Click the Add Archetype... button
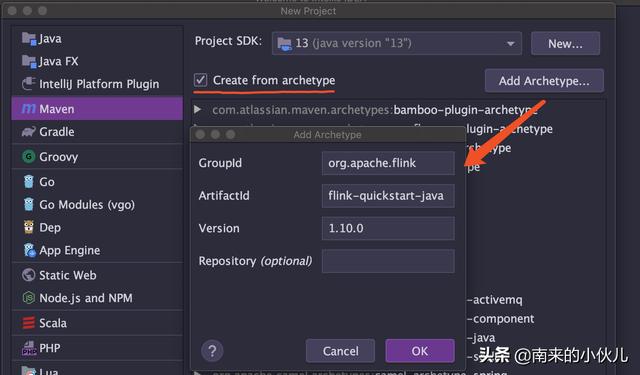Screen dimensions: 640x375 coord(544,80)
